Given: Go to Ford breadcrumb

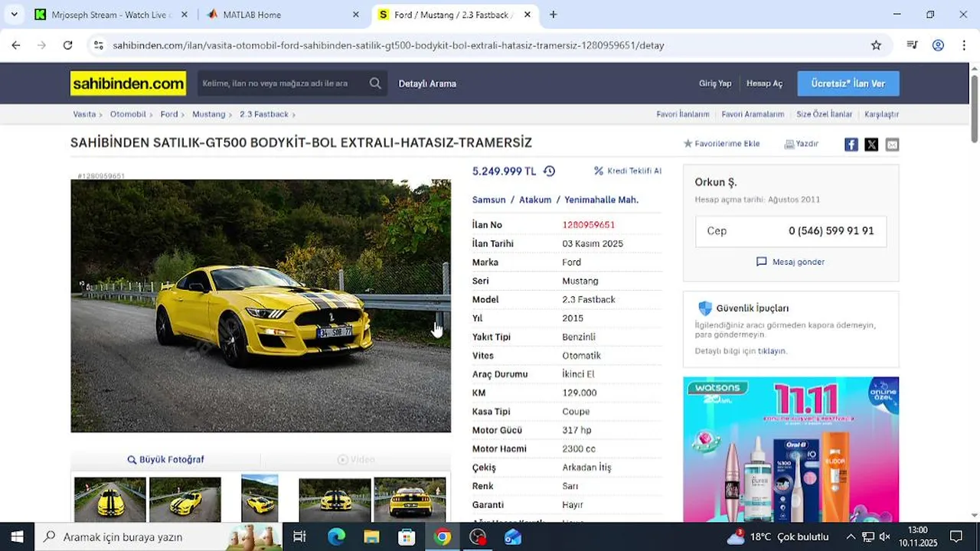Looking at the screenshot, I should click(x=169, y=114).
